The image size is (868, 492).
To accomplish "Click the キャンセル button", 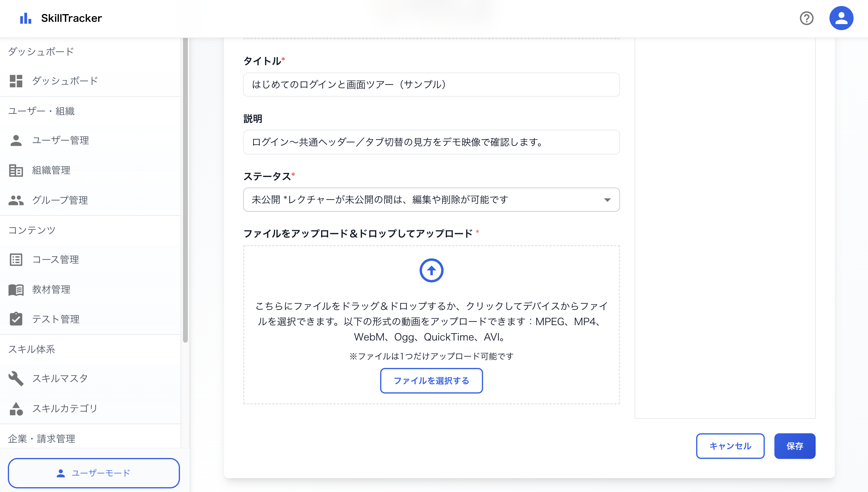I will 730,446.
